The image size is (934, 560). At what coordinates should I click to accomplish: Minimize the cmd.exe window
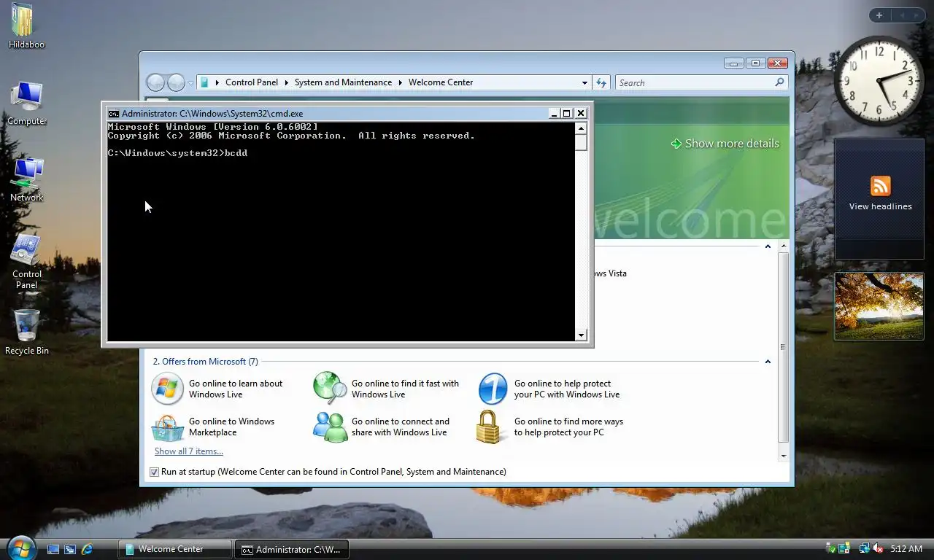pyautogui.click(x=554, y=113)
